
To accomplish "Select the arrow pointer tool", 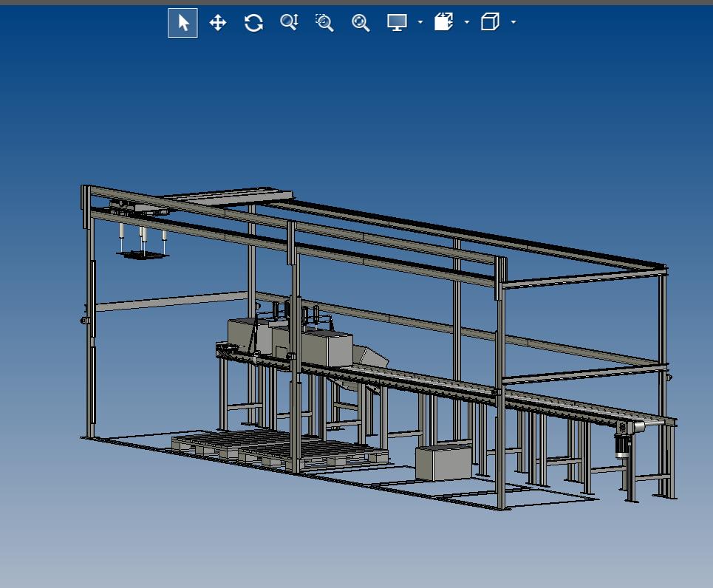I will coord(182,23).
